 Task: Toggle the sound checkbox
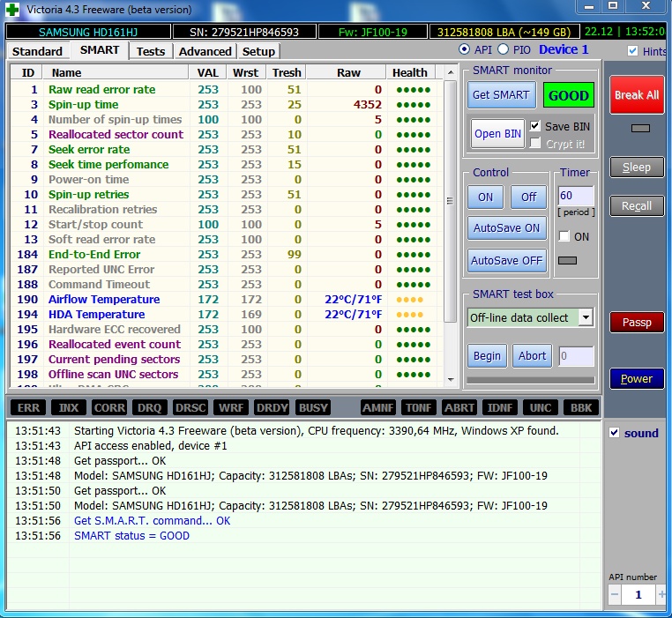[x=614, y=433]
